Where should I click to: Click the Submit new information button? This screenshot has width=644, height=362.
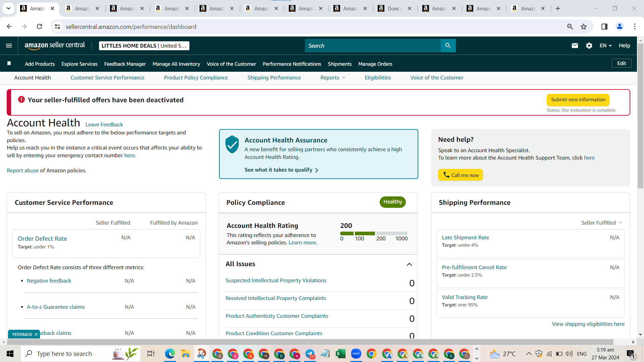pos(578,100)
